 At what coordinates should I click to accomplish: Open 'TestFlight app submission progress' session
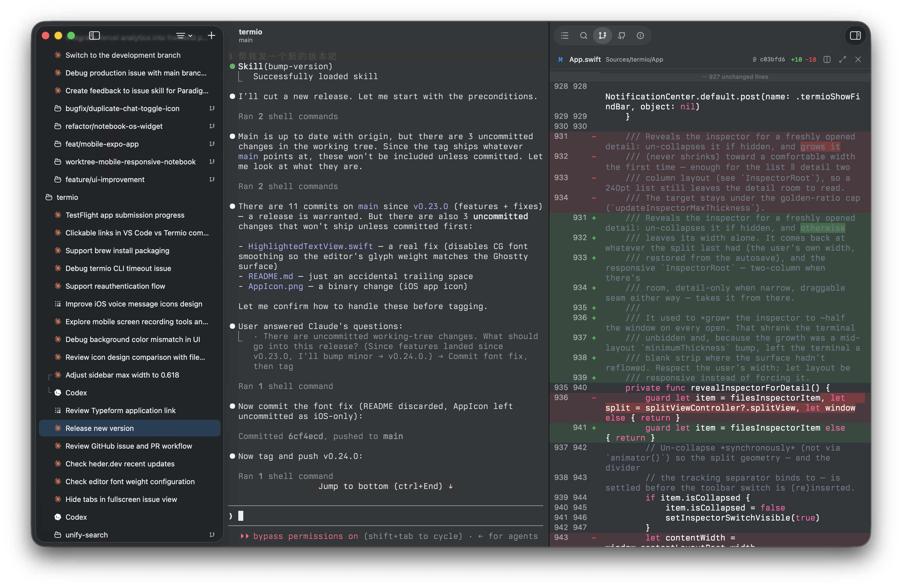(130, 215)
